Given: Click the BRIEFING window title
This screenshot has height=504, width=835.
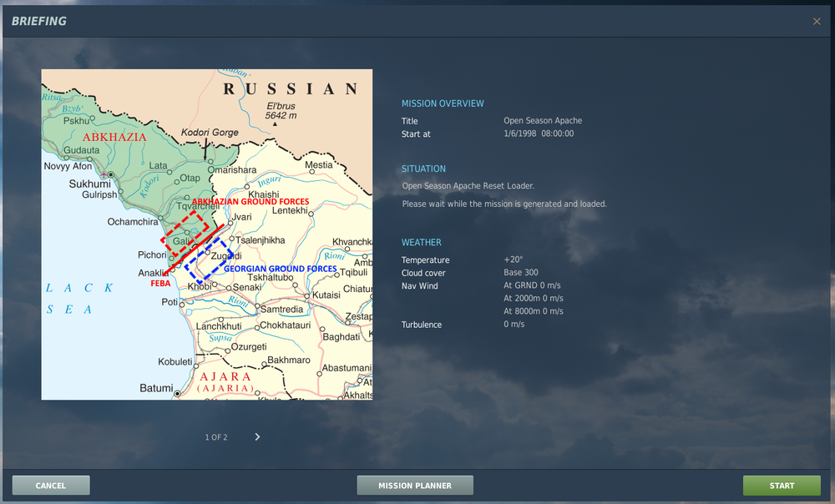Looking at the screenshot, I should (x=39, y=22).
